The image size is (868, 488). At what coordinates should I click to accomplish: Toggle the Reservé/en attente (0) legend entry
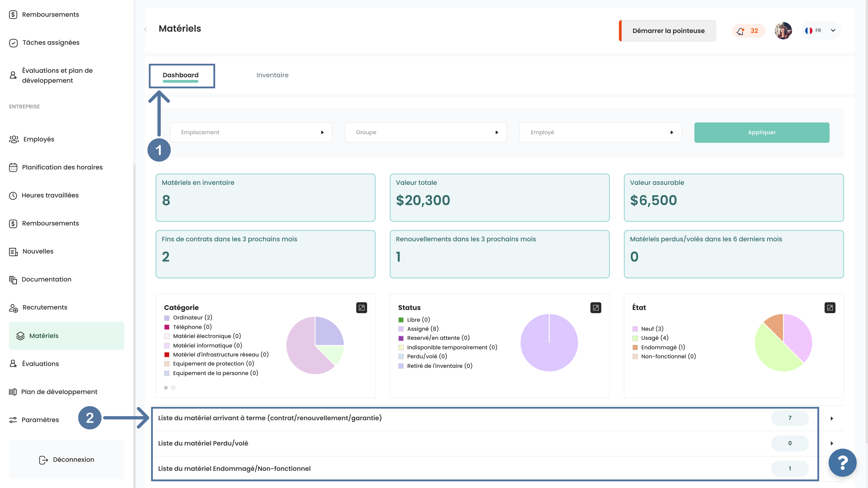click(434, 338)
